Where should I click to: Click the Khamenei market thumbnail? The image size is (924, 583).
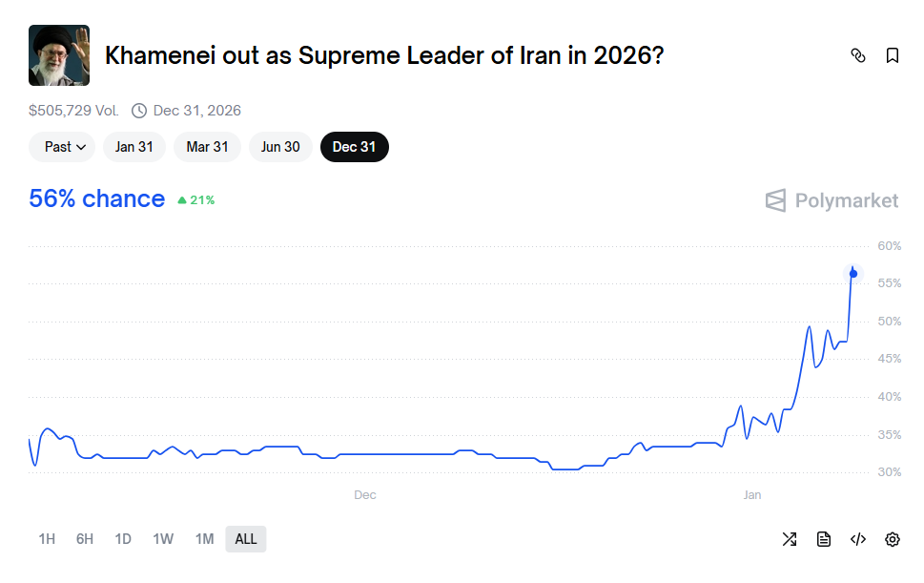tap(59, 55)
